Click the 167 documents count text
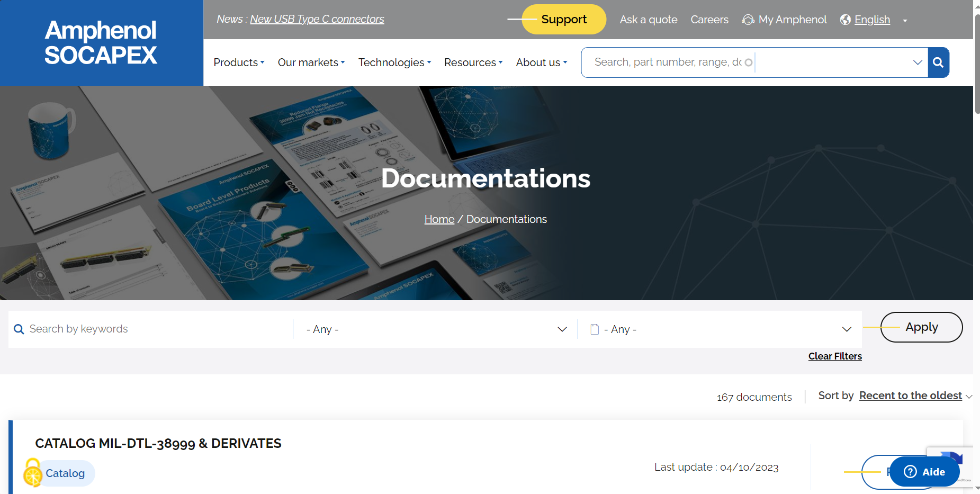This screenshot has width=980, height=494. pos(754,397)
